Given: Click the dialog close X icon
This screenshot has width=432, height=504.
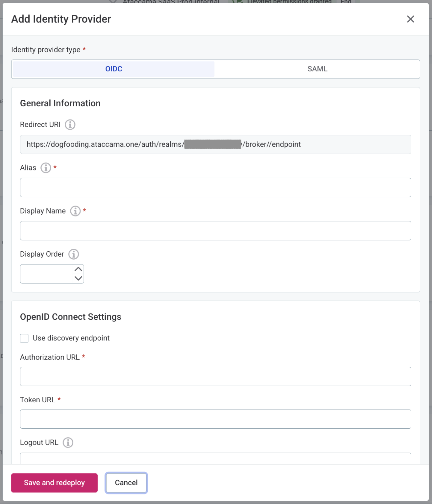Looking at the screenshot, I should point(410,19).
